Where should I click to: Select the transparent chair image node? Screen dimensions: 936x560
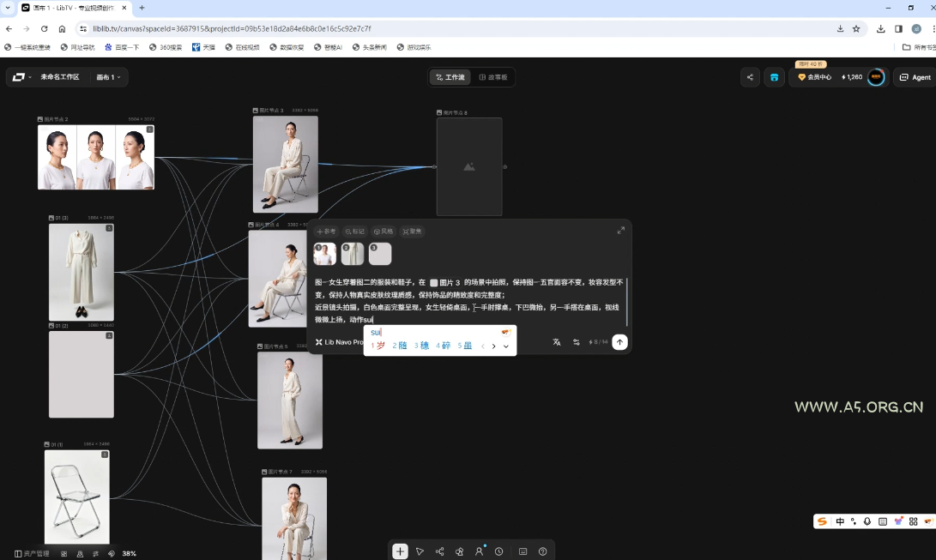77,497
